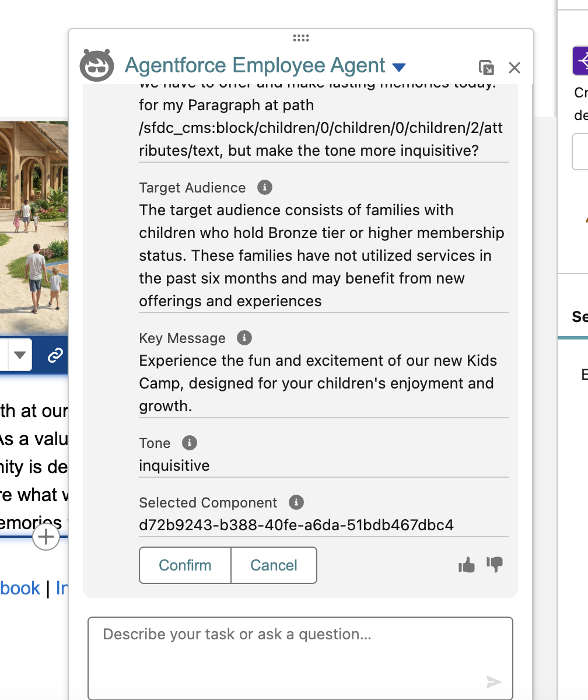Cancel the proposed content request

pos(274,565)
